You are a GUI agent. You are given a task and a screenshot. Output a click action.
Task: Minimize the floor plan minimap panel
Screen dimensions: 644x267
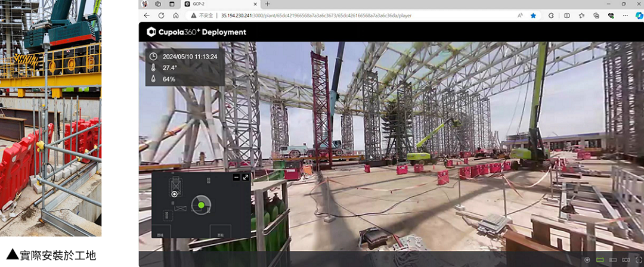point(236,178)
